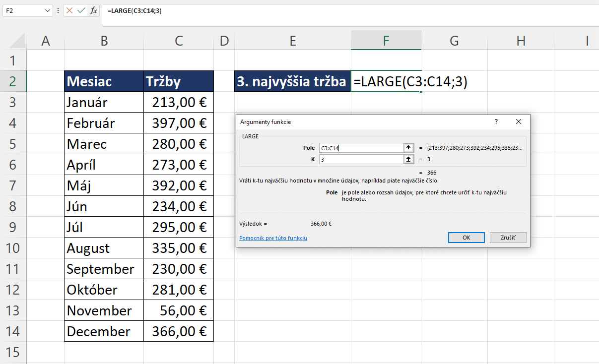This screenshot has width=599, height=364.
Task: Click the 56,00 € value cell
Action: (179, 310)
